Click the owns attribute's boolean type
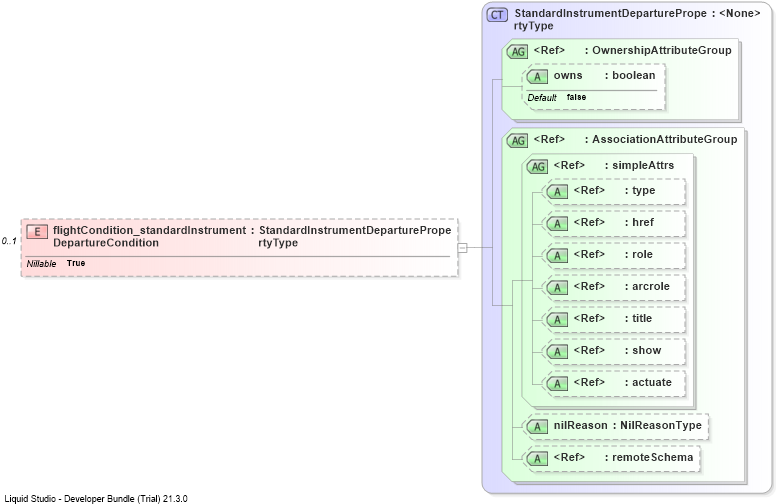The width and height of the screenshot is (776, 504). [x=633, y=75]
